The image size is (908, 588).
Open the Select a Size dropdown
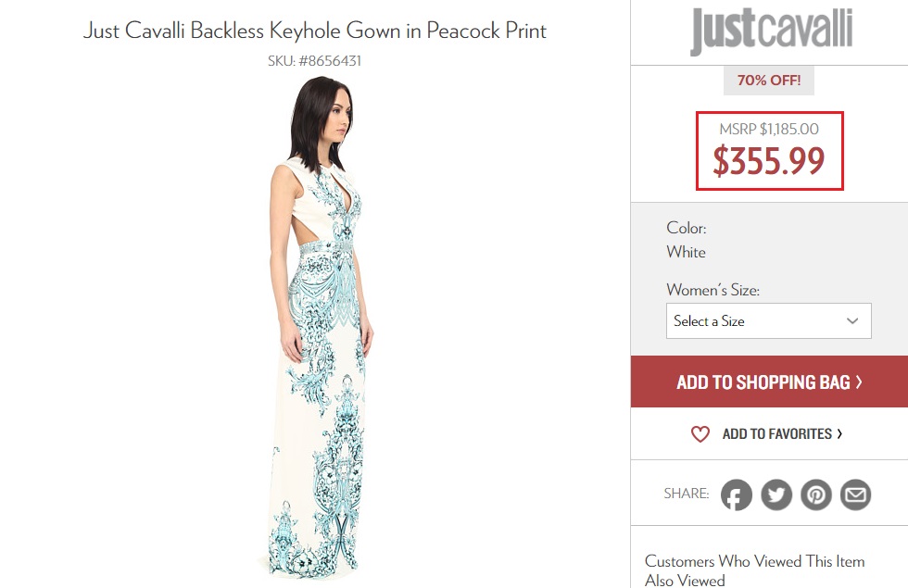[x=768, y=320]
